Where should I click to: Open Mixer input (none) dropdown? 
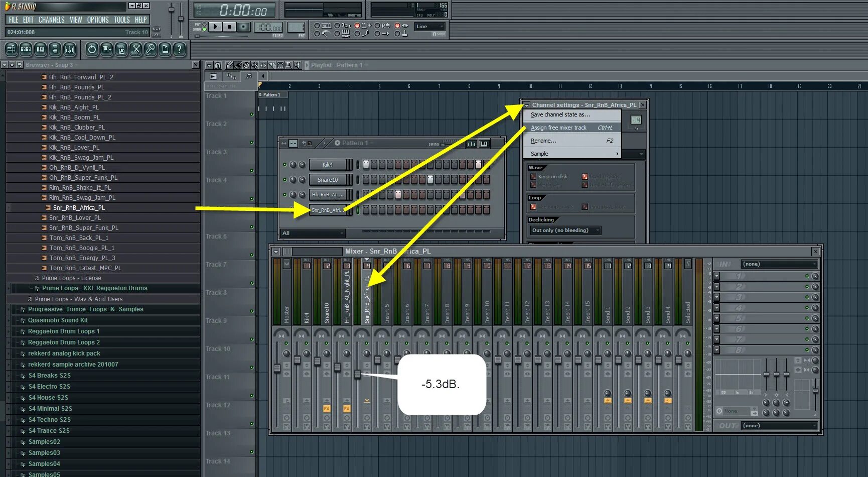click(780, 264)
